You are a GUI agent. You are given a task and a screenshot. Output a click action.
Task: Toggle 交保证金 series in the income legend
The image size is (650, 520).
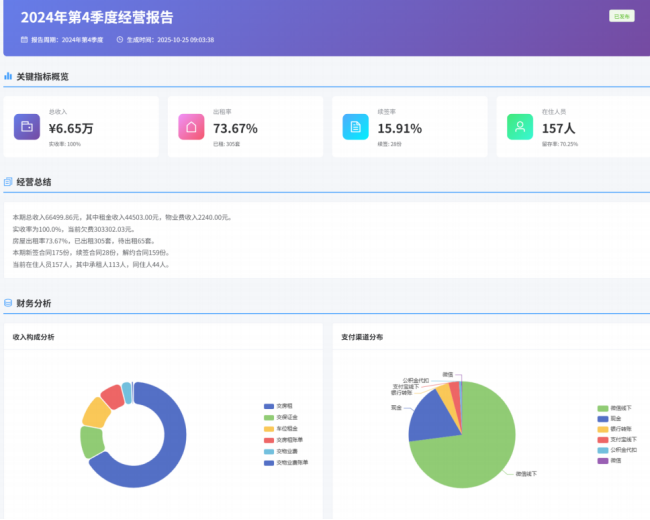coord(283,418)
